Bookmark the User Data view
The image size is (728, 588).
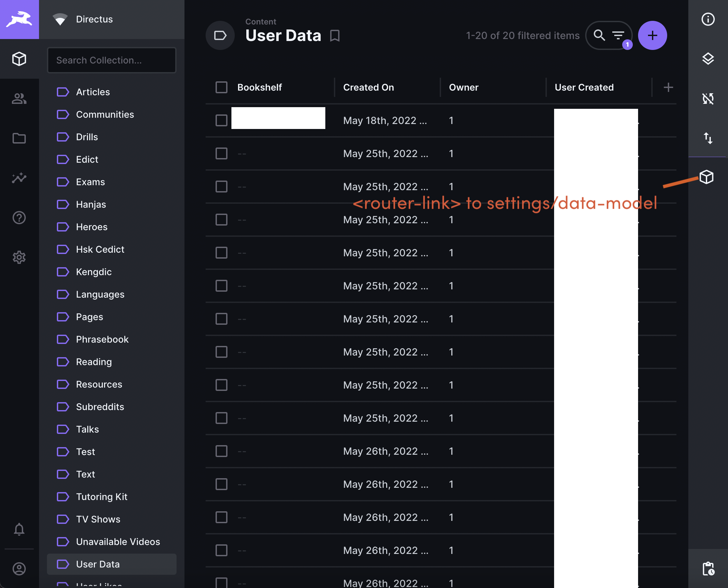click(x=335, y=36)
